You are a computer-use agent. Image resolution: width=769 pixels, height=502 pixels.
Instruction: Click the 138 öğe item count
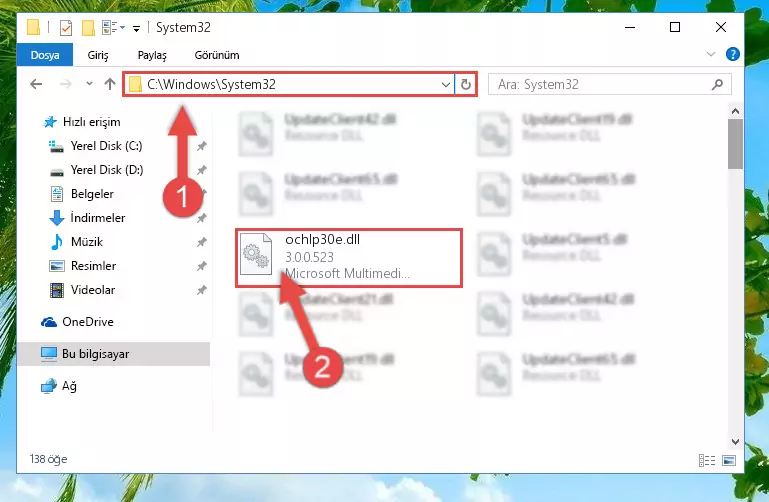(48, 459)
